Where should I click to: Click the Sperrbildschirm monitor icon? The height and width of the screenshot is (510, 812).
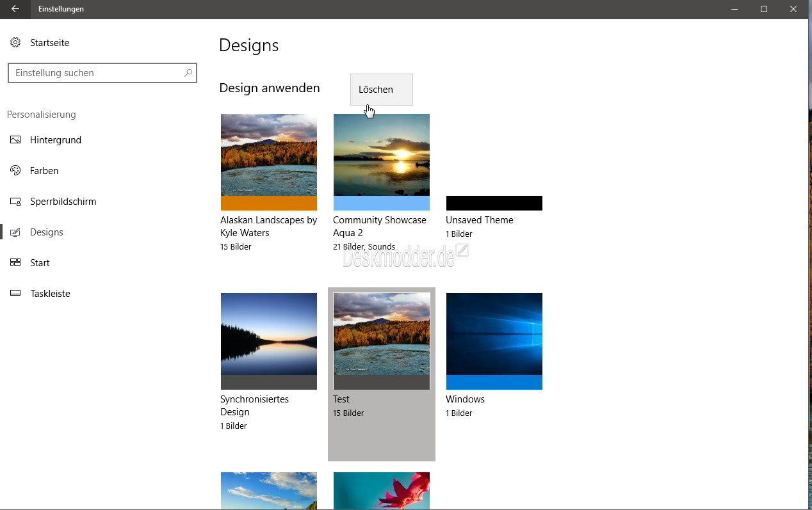pyautogui.click(x=15, y=202)
